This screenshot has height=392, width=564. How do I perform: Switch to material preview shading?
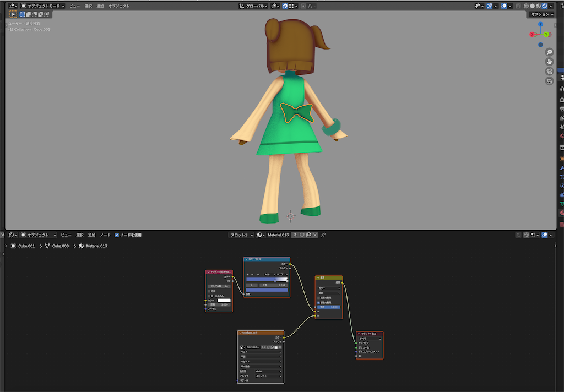coord(539,6)
